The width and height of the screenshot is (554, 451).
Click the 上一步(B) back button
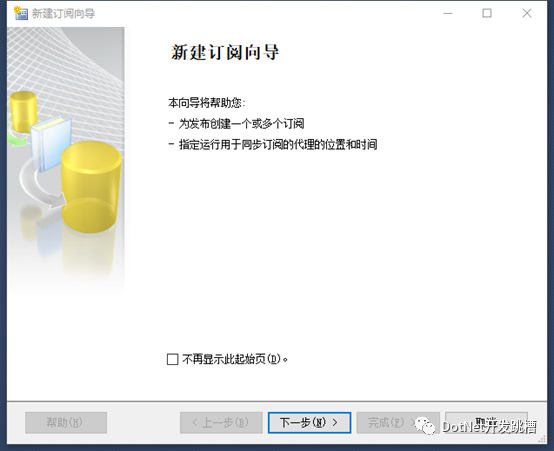(x=221, y=422)
